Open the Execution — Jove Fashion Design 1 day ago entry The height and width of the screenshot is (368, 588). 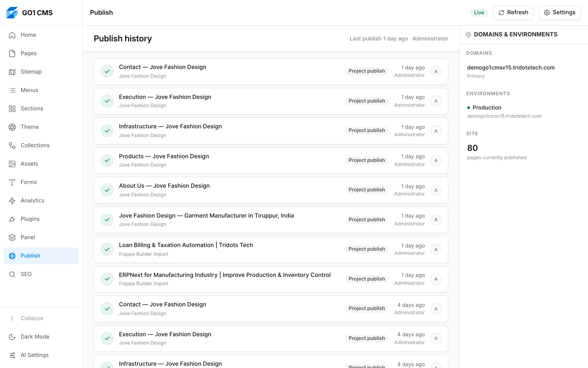[271, 101]
